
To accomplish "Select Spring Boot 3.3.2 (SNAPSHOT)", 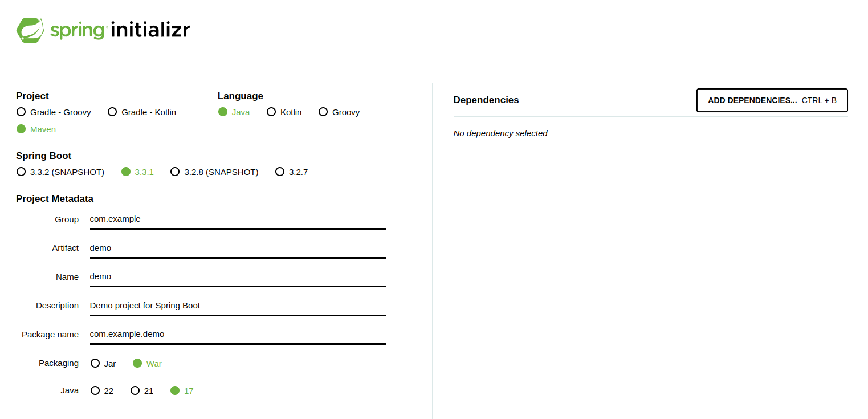I will (x=60, y=172).
